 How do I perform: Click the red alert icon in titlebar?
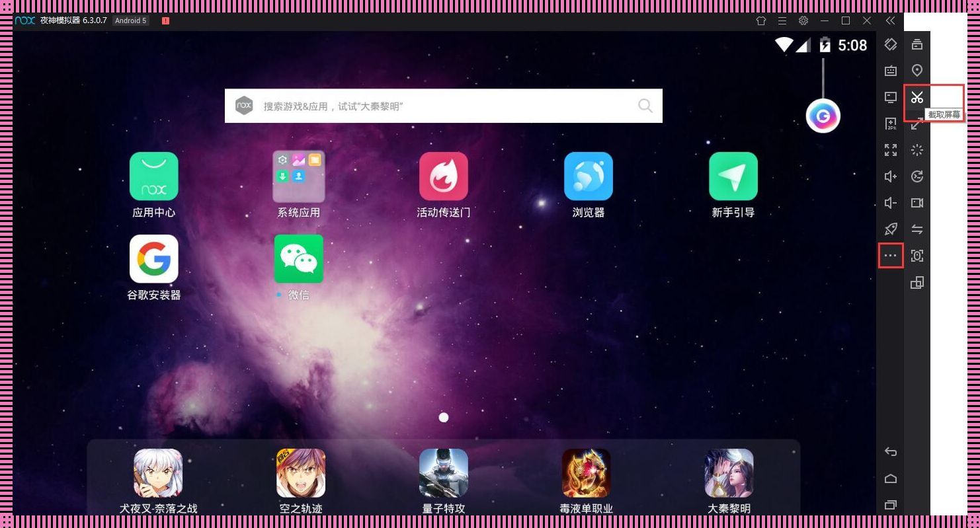pos(165,20)
